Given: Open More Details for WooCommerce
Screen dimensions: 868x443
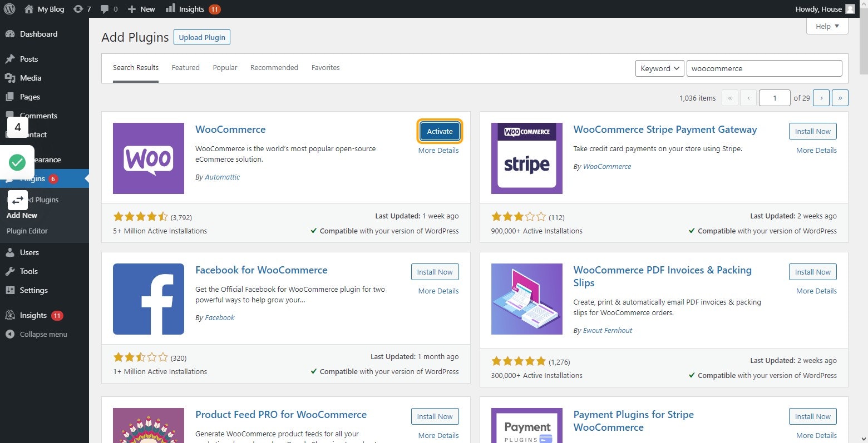Looking at the screenshot, I should click(438, 150).
